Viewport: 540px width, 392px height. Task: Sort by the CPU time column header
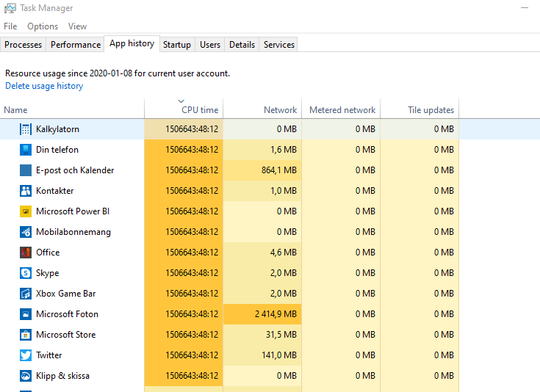click(184, 110)
